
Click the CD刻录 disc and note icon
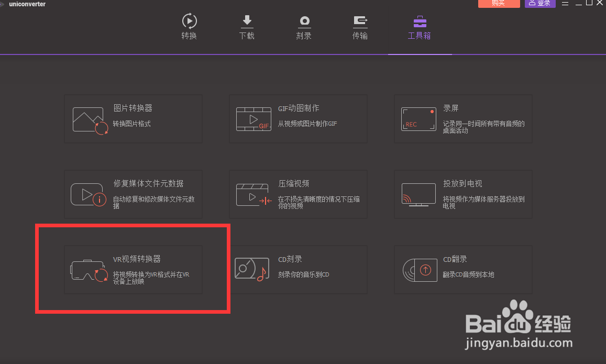(x=252, y=269)
